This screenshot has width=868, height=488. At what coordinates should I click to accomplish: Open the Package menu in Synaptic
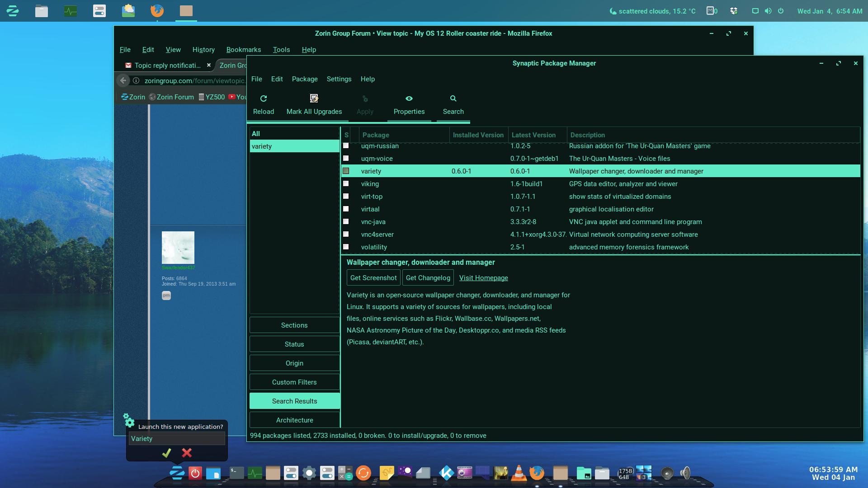click(x=304, y=79)
